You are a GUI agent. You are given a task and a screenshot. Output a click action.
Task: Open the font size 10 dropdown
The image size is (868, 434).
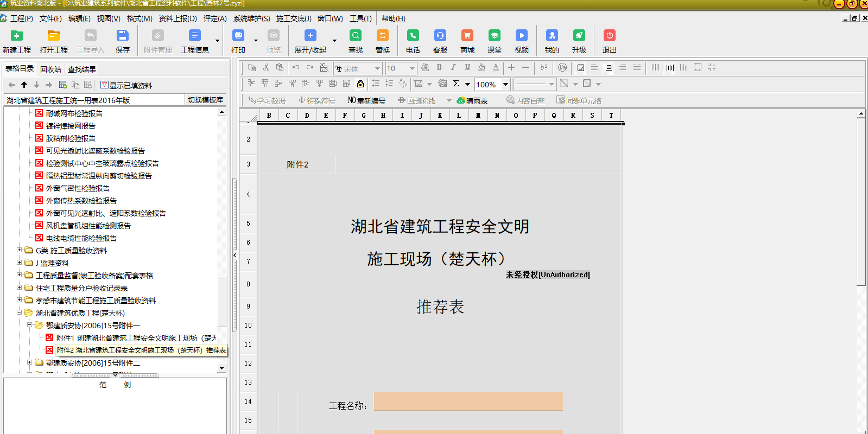(412, 68)
